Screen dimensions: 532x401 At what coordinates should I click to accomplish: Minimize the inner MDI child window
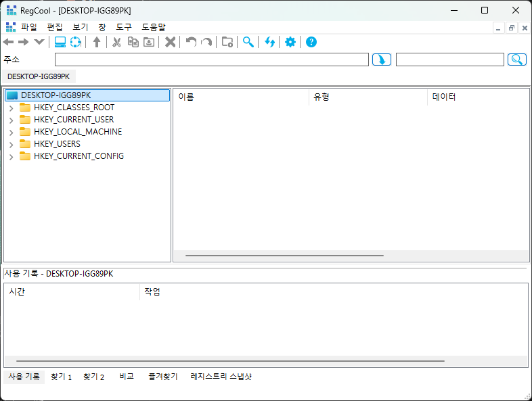pos(498,28)
